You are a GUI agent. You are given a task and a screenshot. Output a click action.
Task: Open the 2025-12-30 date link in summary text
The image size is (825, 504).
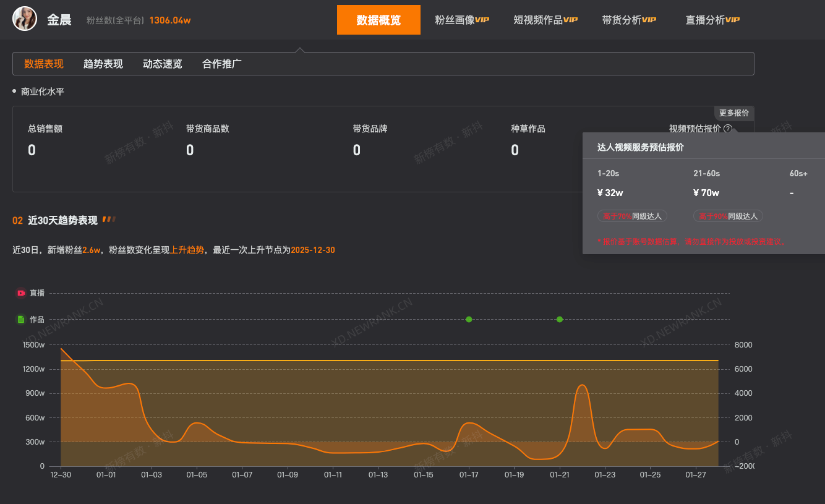pos(313,250)
